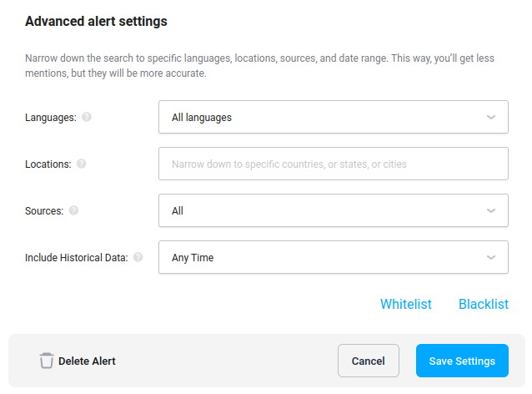Click the Any Time dropdown chevron
The image size is (532, 394).
(490, 257)
